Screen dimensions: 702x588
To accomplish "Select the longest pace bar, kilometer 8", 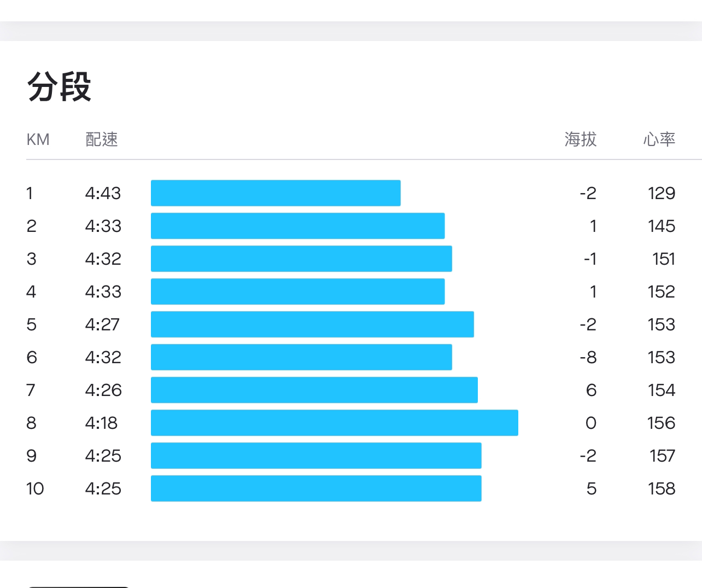I will 335,423.
